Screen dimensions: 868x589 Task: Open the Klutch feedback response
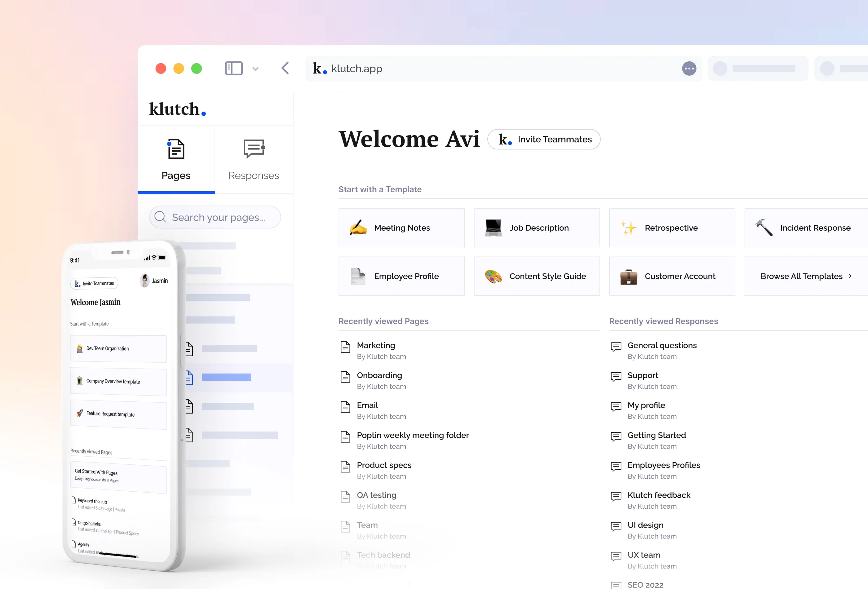point(659,495)
